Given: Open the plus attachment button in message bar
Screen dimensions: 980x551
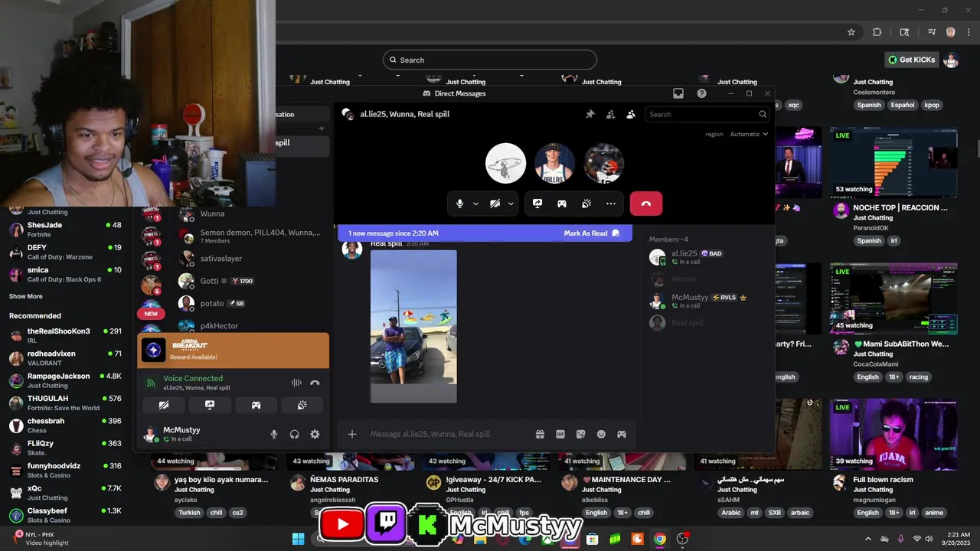Looking at the screenshot, I should pos(352,434).
